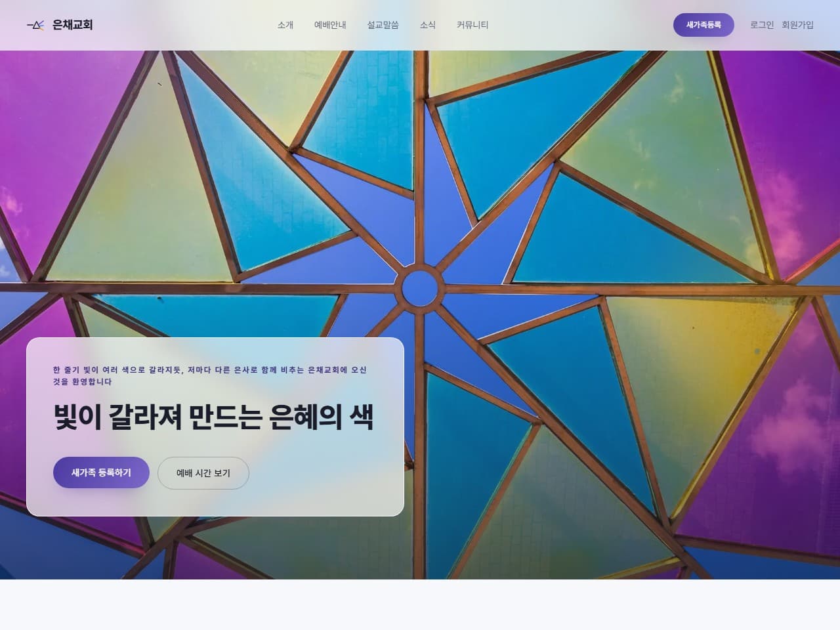Viewport: 840px width, 630px height.
Task: Go to 예배안내 page
Action: 330,25
